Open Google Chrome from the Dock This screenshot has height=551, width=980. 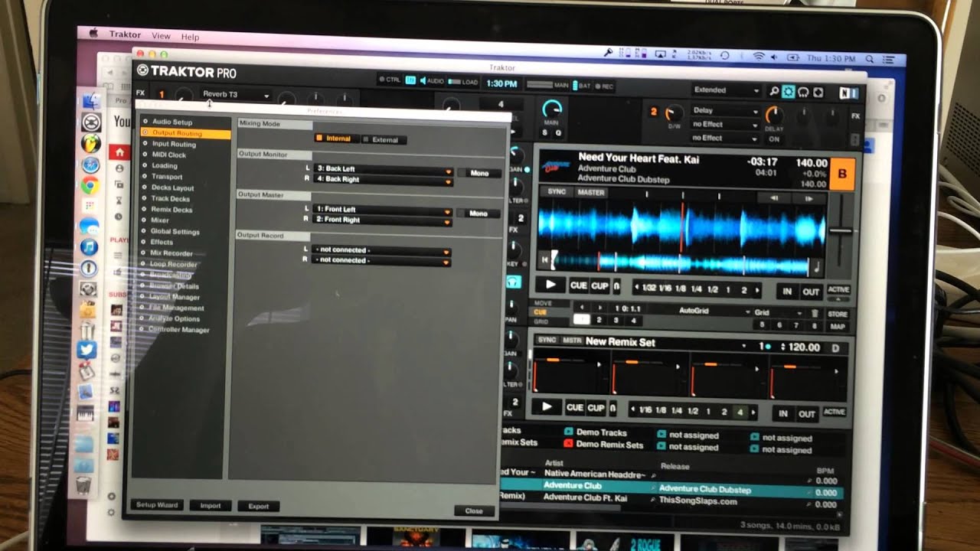[x=90, y=184]
